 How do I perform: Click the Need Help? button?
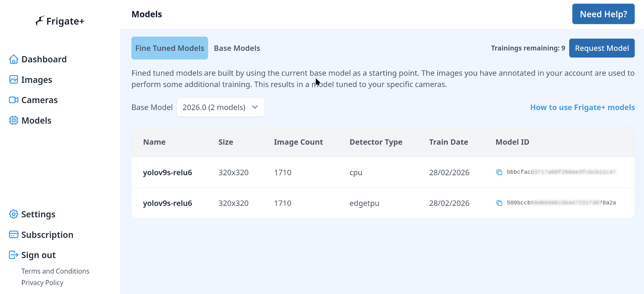603,14
